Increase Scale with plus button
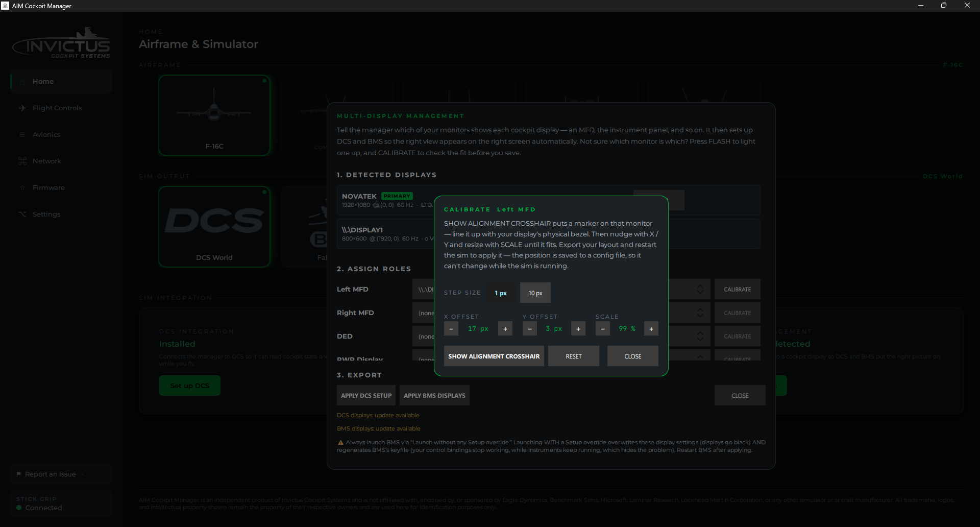The height and width of the screenshot is (527, 980). [x=651, y=329]
